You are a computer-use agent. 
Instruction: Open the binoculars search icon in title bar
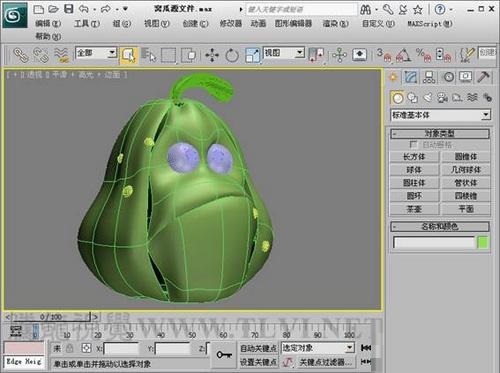tap(366, 10)
